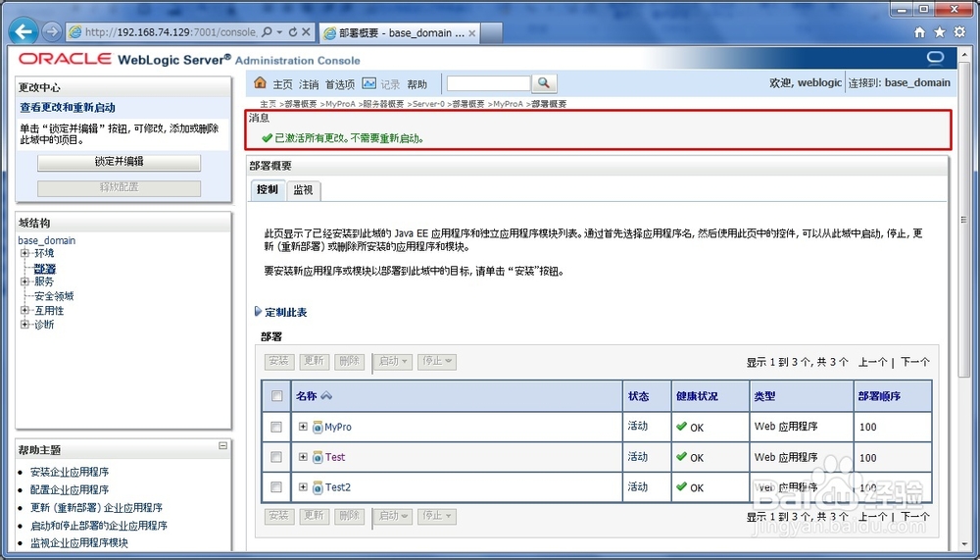Click the browser address bar URL
Image resolution: width=980 pixels, height=560 pixels.
(x=171, y=32)
